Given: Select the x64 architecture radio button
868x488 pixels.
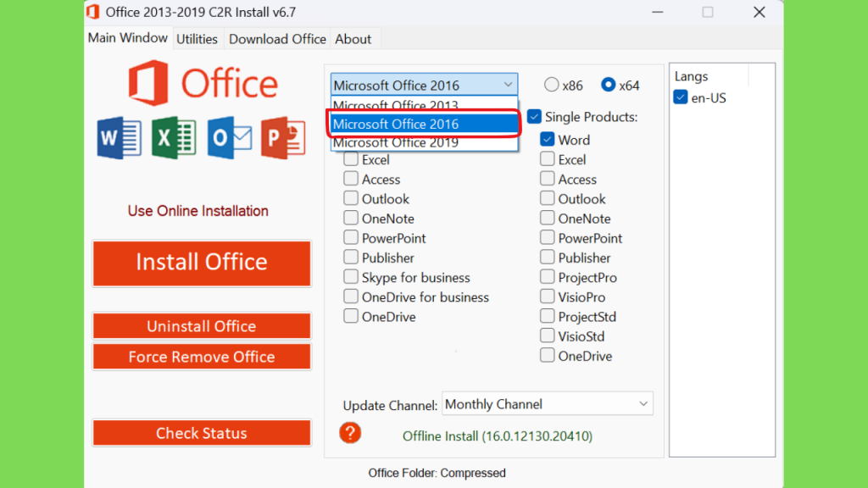Looking at the screenshot, I should click(x=608, y=85).
